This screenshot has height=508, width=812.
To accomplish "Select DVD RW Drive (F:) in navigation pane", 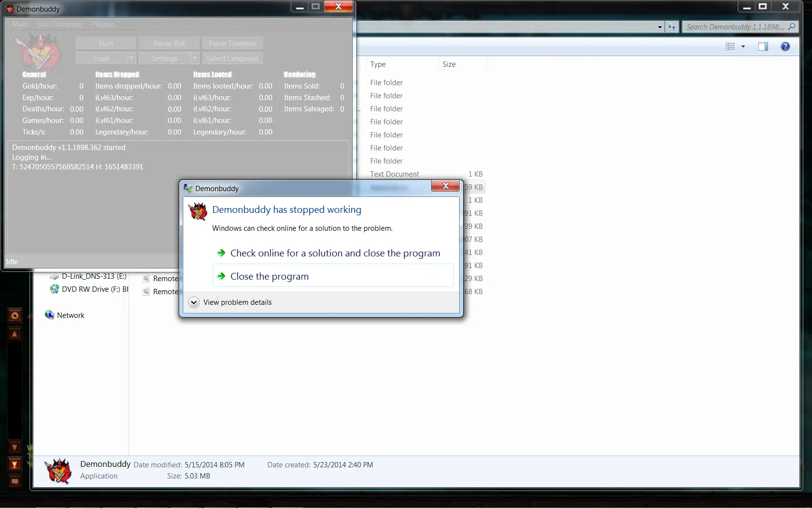I will coord(95,289).
